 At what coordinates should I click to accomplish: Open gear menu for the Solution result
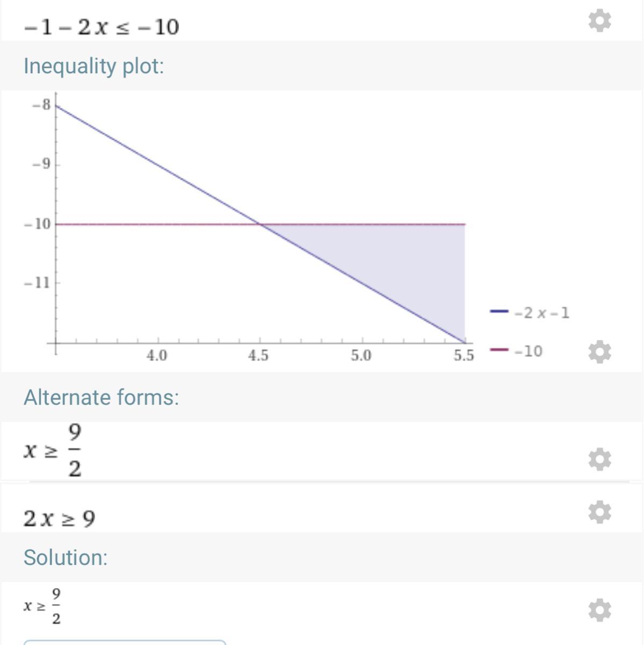(x=599, y=610)
